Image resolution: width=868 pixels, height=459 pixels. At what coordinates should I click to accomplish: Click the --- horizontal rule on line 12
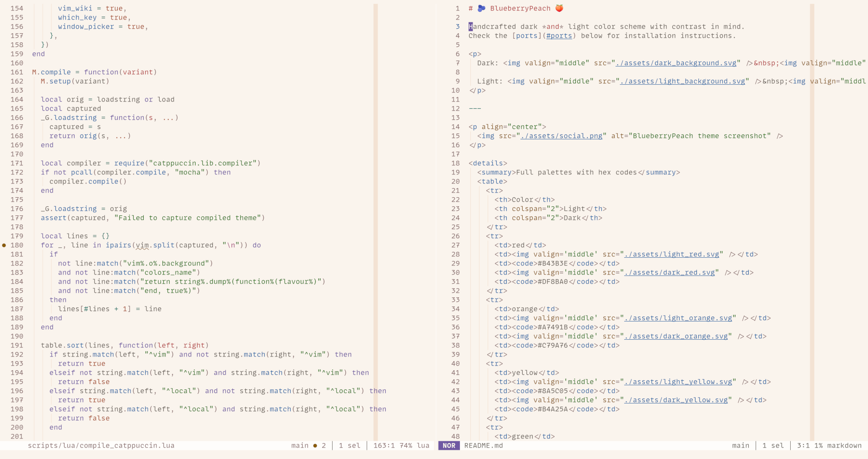coord(475,108)
